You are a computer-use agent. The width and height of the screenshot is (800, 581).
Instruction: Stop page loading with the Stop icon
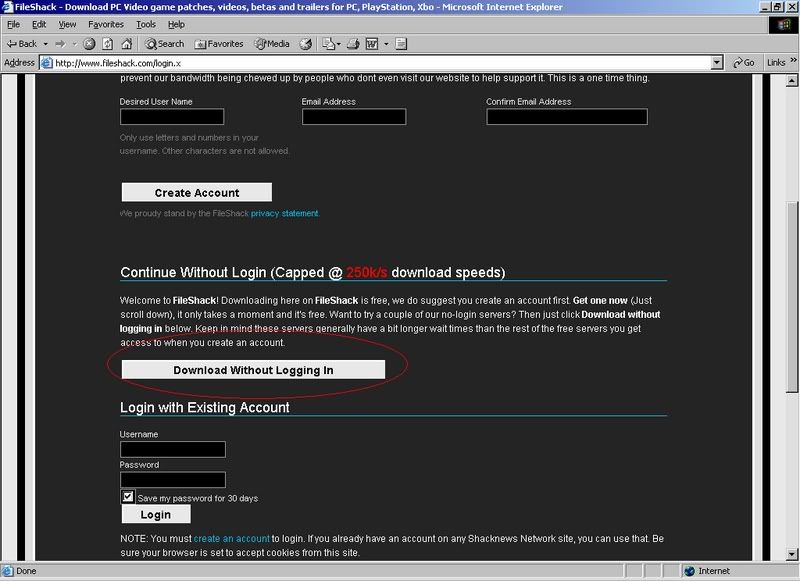point(89,44)
